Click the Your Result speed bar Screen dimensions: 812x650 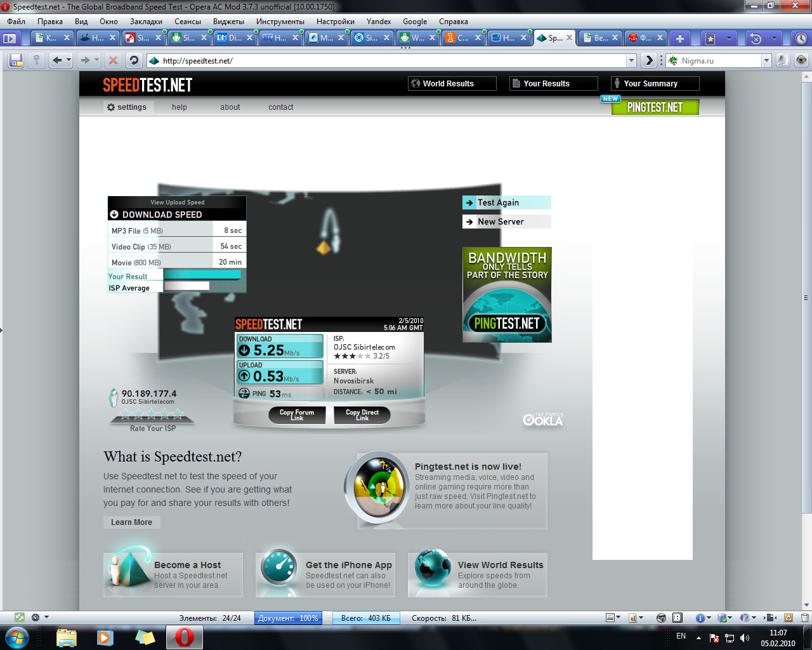point(202,275)
